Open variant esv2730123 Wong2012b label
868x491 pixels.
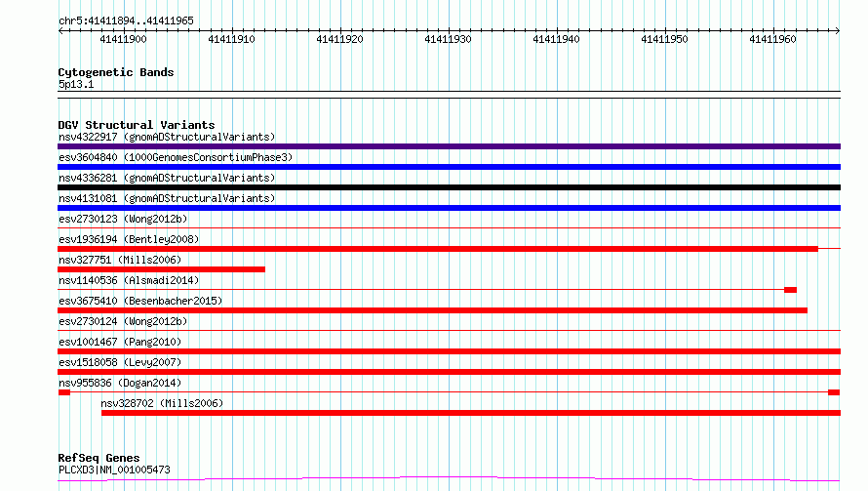coord(123,219)
